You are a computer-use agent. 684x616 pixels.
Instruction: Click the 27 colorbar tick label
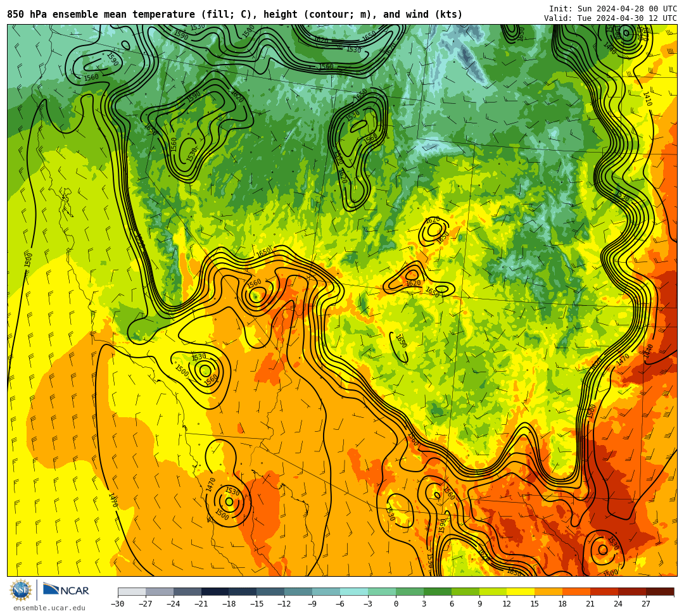coord(646,604)
